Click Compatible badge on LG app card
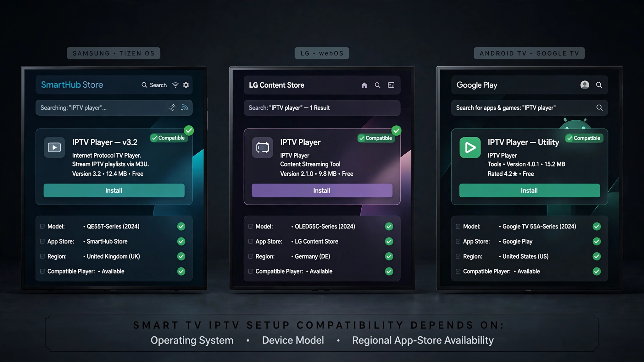Image resolution: width=644 pixels, height=362 pixels. tap(376, 138)
